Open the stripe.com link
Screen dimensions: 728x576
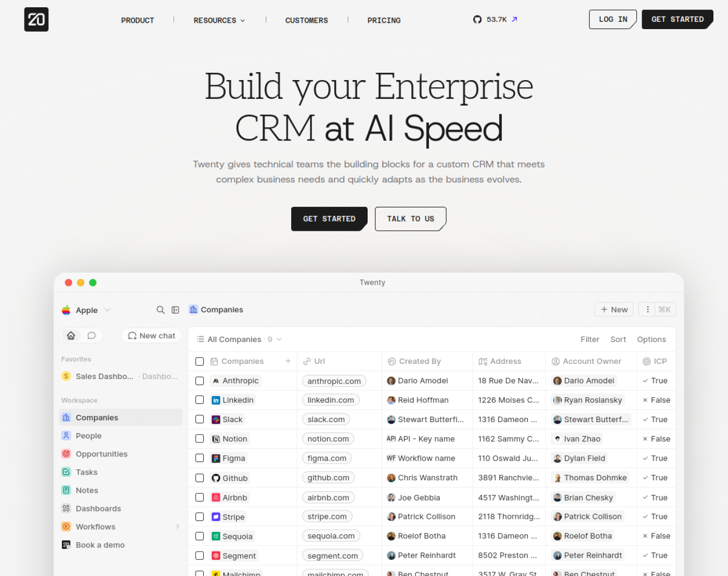point(327,517)
